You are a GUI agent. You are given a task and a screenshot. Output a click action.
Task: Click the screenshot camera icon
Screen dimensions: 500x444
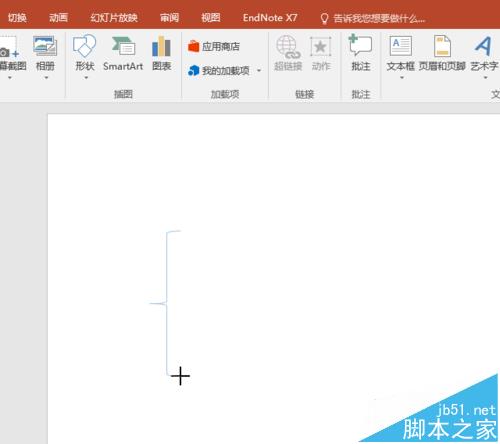8,47
